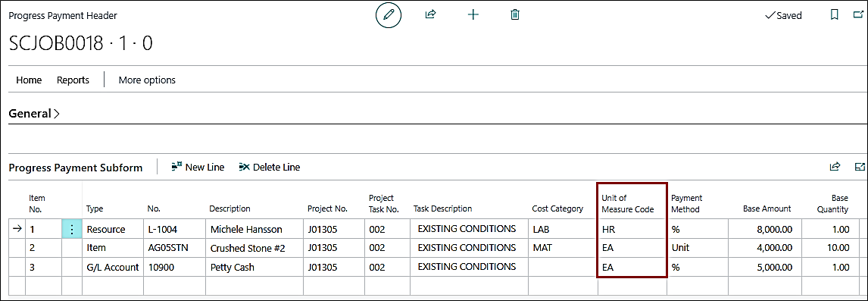Click the bookmark icon
The image size is (868, 301).
point(835,15)
